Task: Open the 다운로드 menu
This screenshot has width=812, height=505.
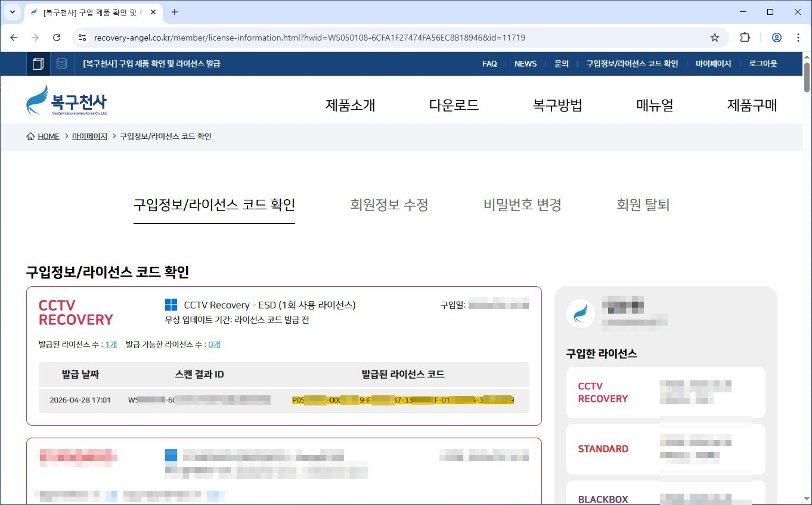Action: 454,106
